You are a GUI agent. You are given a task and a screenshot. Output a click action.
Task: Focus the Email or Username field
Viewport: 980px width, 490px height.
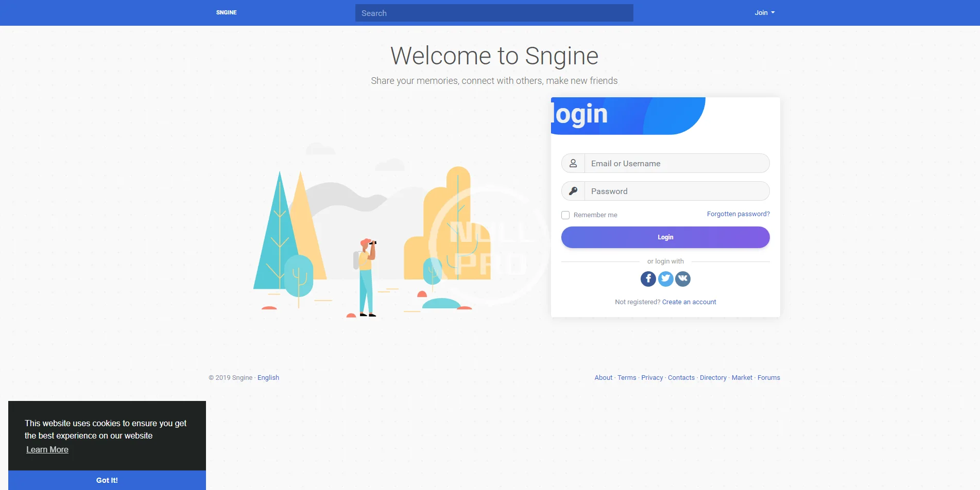coord(677,163)
